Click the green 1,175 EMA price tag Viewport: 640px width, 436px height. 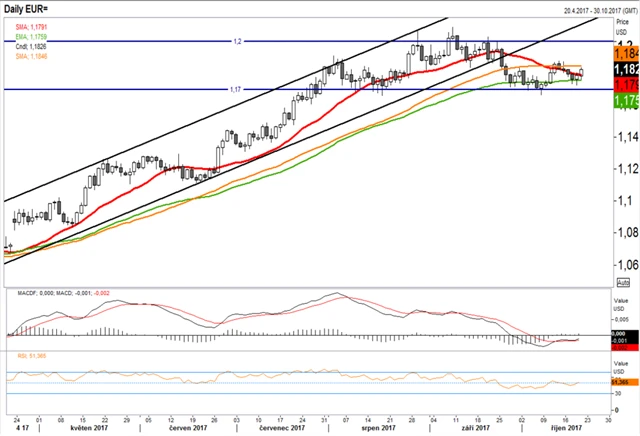point(626,100)
